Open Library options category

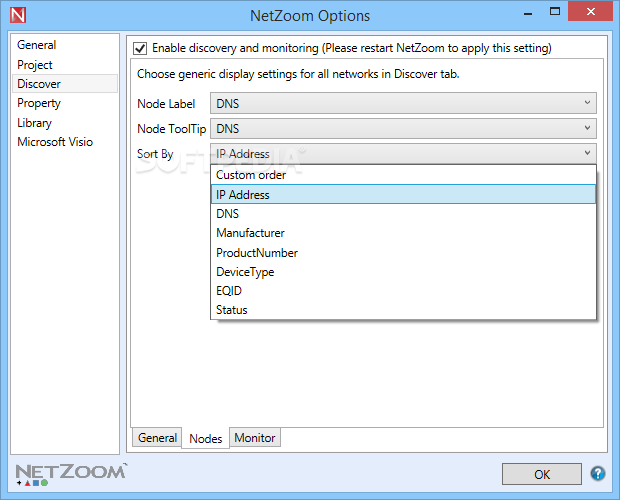coord(65,123)
